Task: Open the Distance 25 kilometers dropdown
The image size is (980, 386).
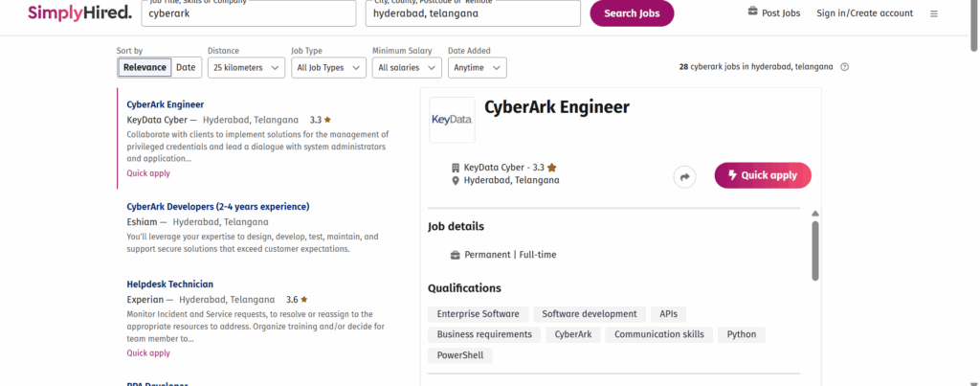Action: click(246, 68)
